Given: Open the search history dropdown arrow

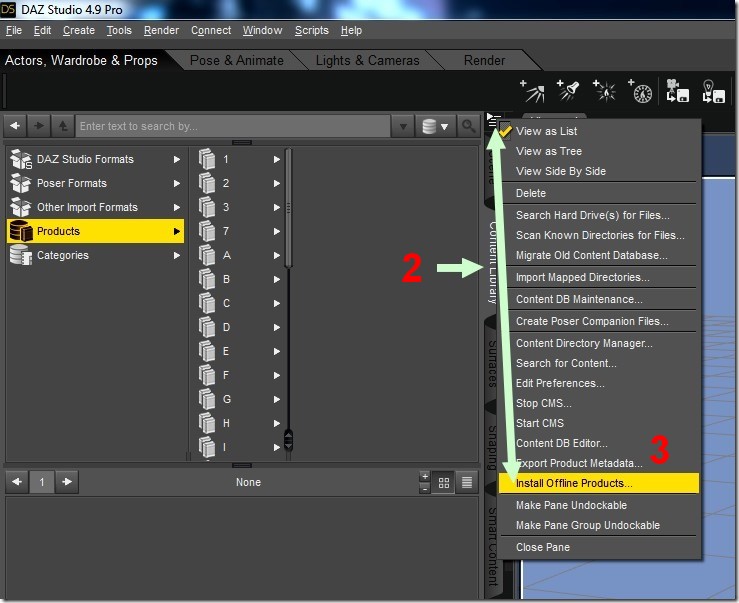Looking at the screenshot, I should (403, 126).
